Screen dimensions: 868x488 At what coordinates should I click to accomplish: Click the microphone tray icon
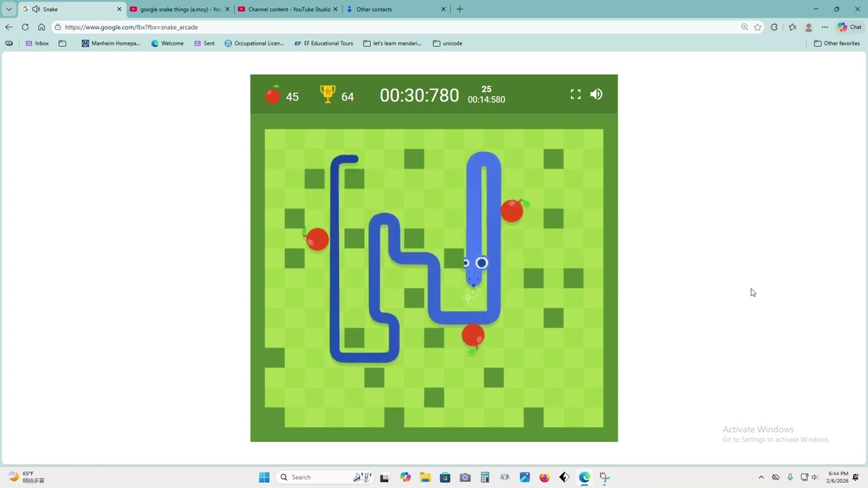(790, 477)
